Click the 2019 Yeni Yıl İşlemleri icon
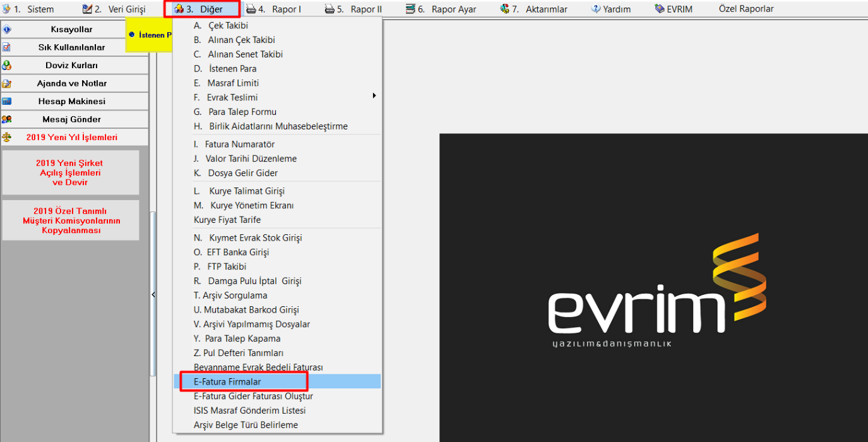This screenshot has height=442, width=868. [7, 137]
